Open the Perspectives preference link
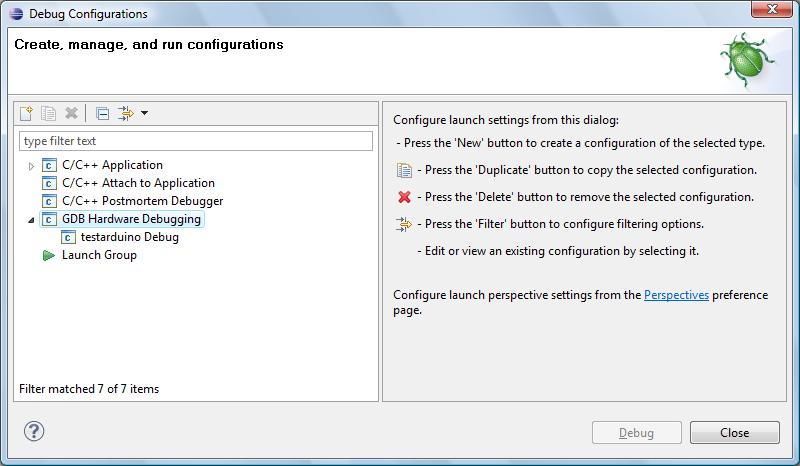This screenshot has width=800, height=466. (x=676, y=295)
